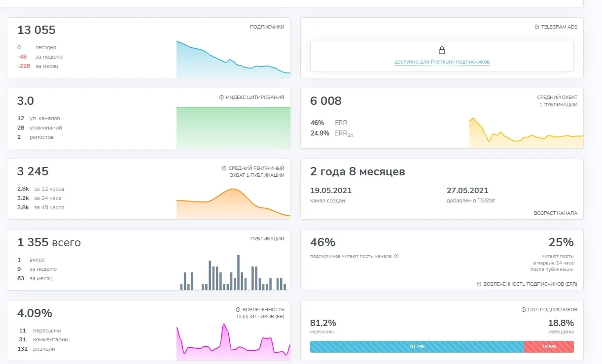Click info icon beside СРЕДНИЙ РЕКЛАМНЫЙ ОХВАТ
Viewport: 602px width, 364px height.
[x=224, y=168]
